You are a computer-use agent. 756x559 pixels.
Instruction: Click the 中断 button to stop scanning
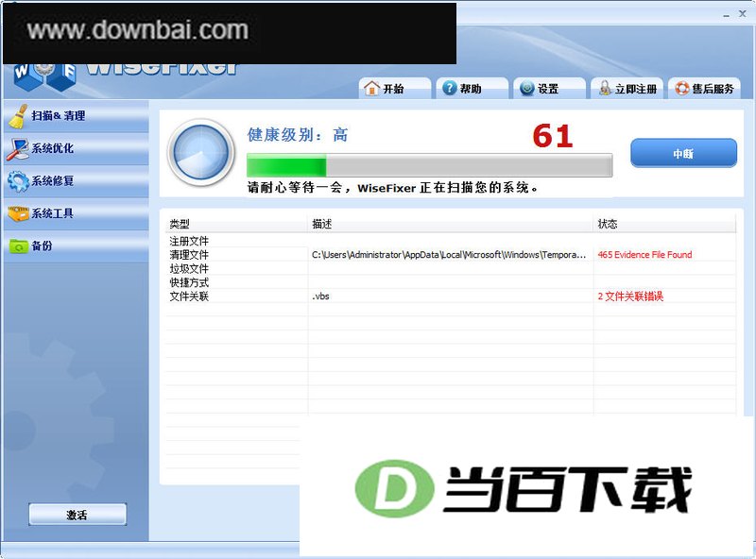coord(683,153)
